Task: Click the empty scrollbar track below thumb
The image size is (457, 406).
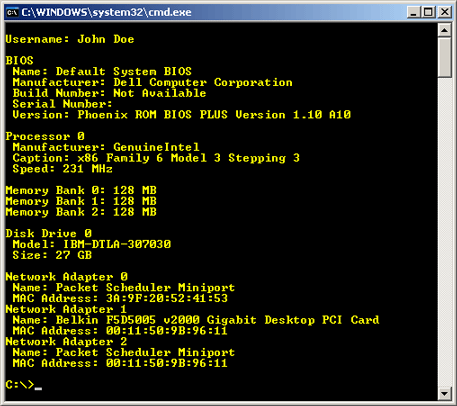Action: click(x=444, y=232)
